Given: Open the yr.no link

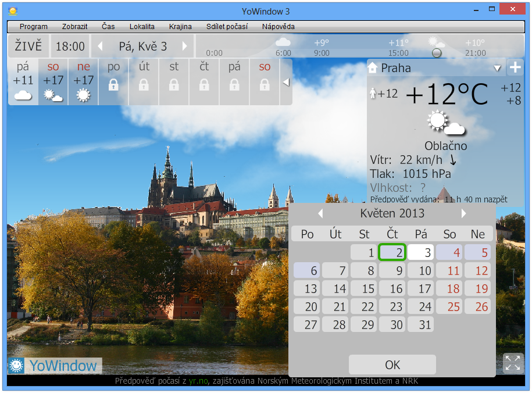Looking at the screenshot, I should tap(198, 381).
